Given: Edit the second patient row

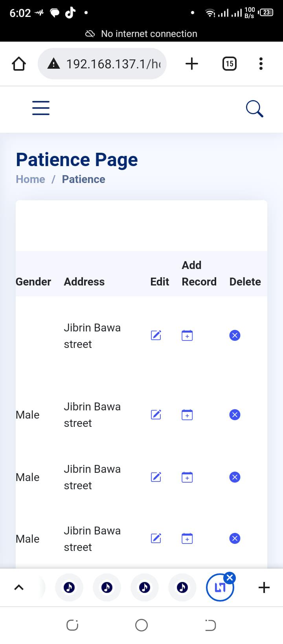Looking at the screenshot, I should 156,415.
